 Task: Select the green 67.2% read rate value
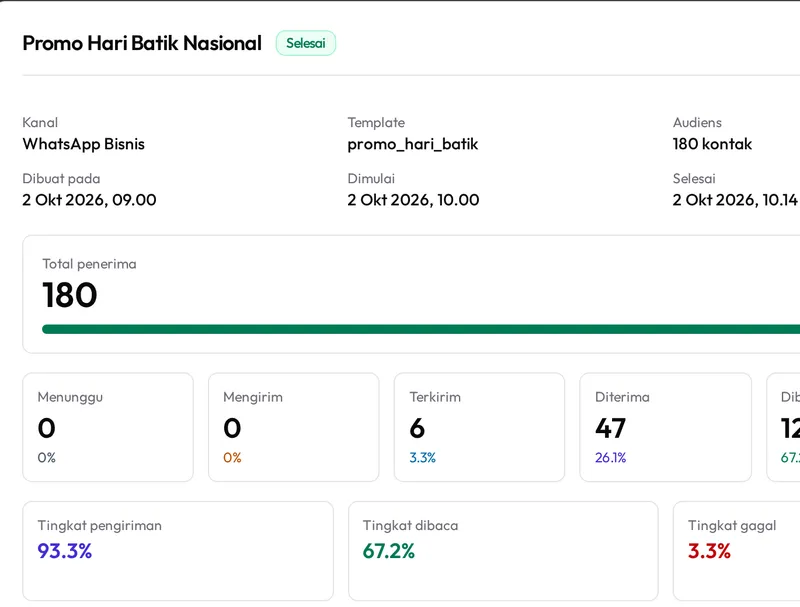[389, 551]
